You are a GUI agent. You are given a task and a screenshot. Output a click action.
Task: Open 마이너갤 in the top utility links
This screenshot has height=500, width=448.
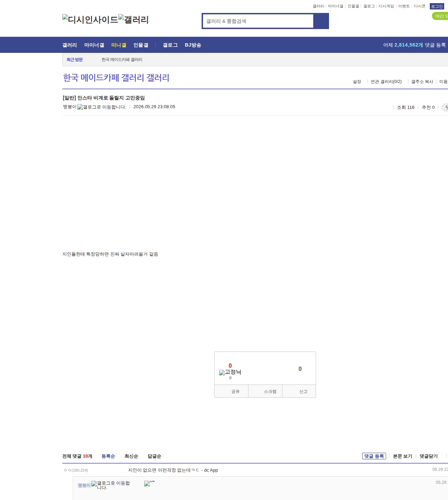[x=335, y=6]
